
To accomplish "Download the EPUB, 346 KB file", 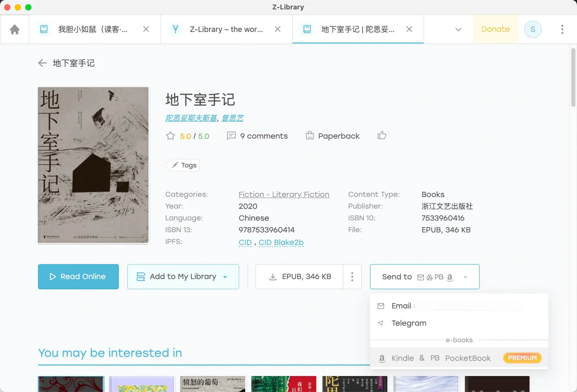I will (299, 277).
